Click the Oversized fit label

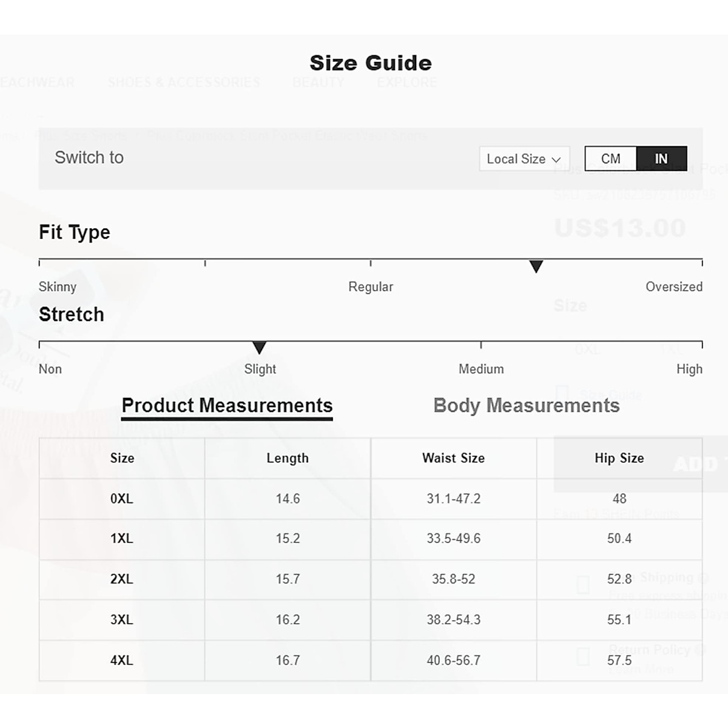(x=673, y=287)
